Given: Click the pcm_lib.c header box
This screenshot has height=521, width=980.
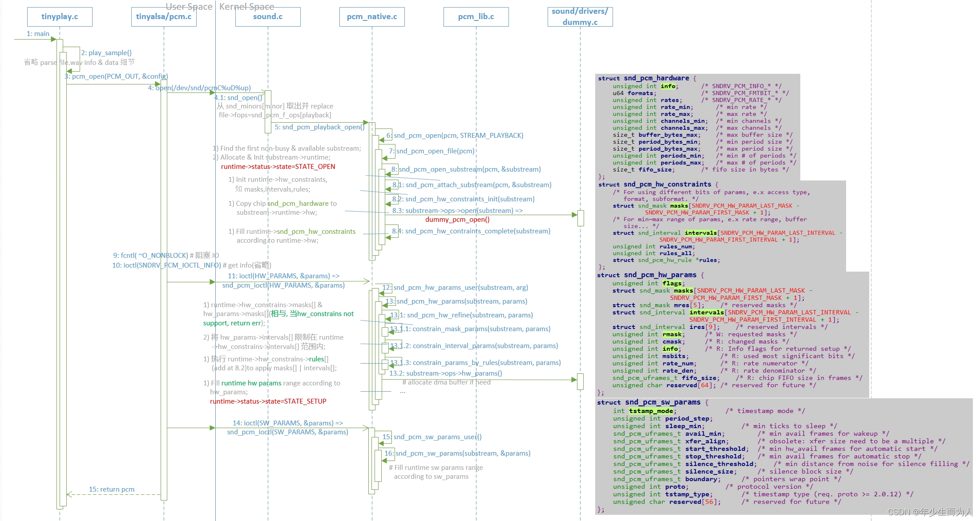Looking at the screenshot, I should click(476, 17).
